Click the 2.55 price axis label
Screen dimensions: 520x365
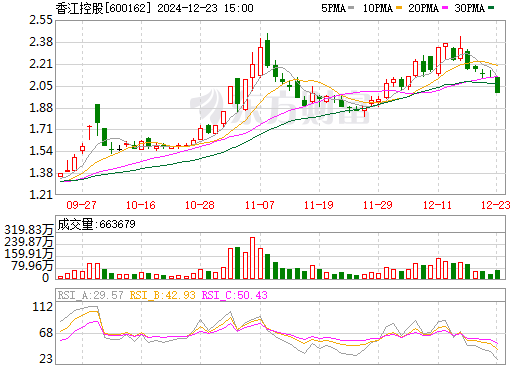tap(41, 20)
